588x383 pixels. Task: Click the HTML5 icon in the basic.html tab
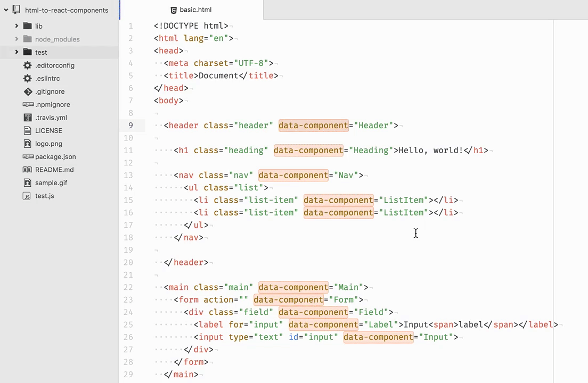pos(174,10)
